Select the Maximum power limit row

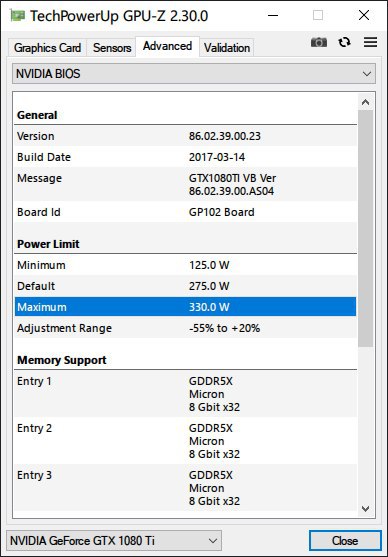point(185,307)
